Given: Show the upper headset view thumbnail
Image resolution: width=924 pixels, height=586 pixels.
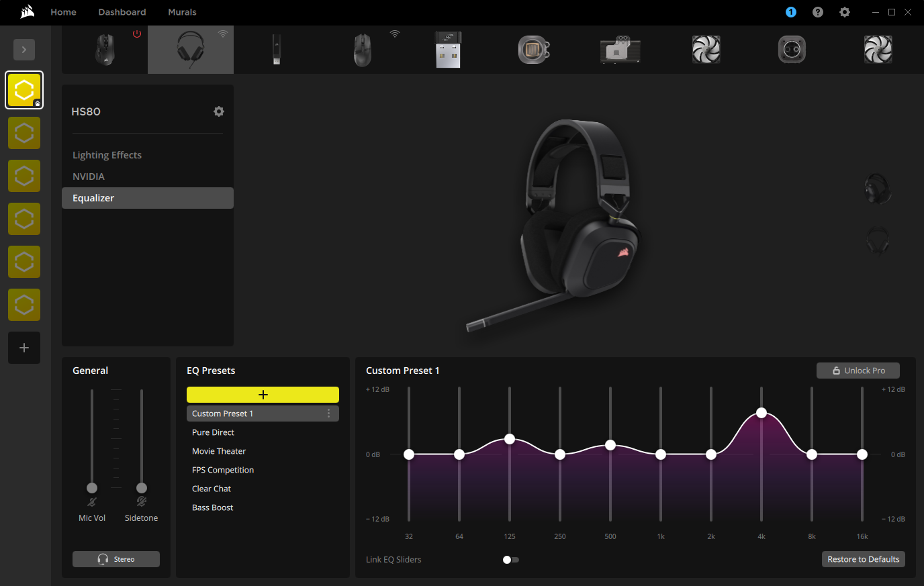Looking at the screenshot, I should tap(878, 189).
